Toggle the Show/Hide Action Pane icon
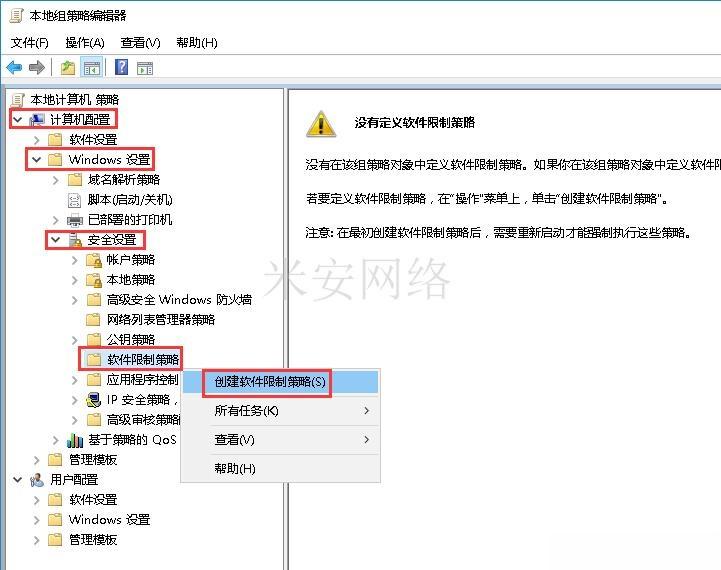721x570 pixels. [x=145, y=68]
